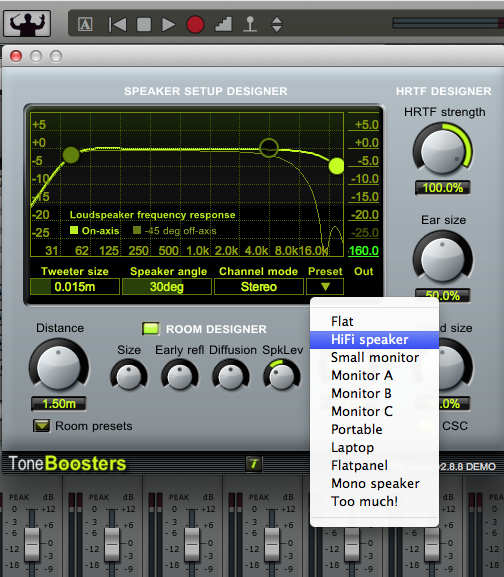Click the first mixer channel fader
The height and width of the screenshot is (577, 504).
(x=32, y=544)
